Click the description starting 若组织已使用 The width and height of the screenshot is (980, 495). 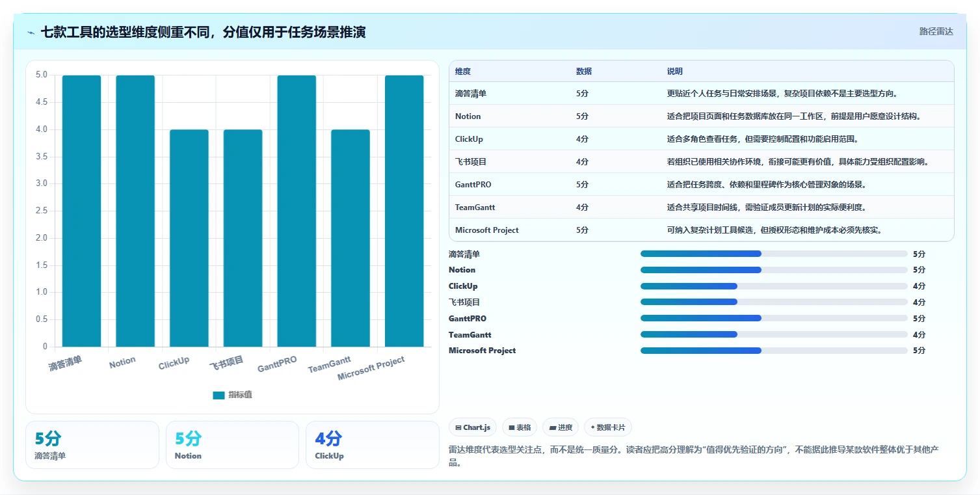point(798,162)
